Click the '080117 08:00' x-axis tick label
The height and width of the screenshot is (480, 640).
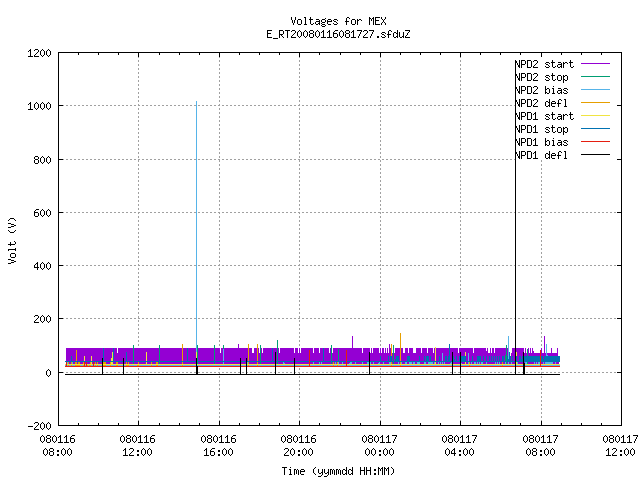click(540, 446)
